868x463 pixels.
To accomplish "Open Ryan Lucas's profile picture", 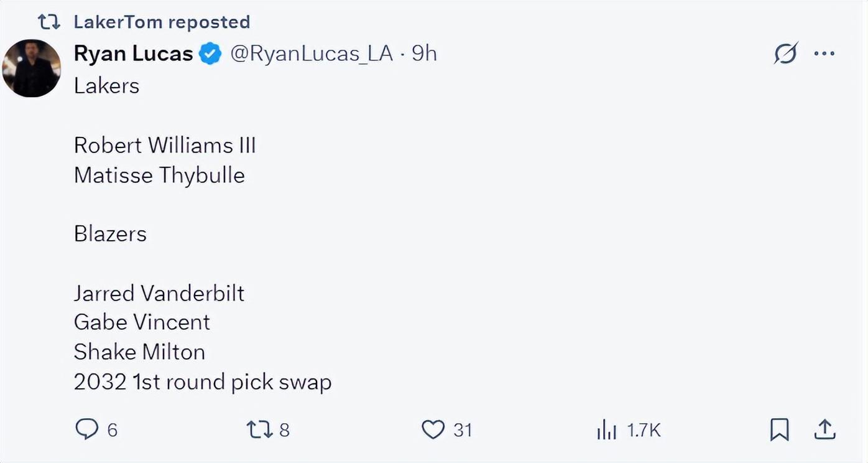I will point(32,68).
